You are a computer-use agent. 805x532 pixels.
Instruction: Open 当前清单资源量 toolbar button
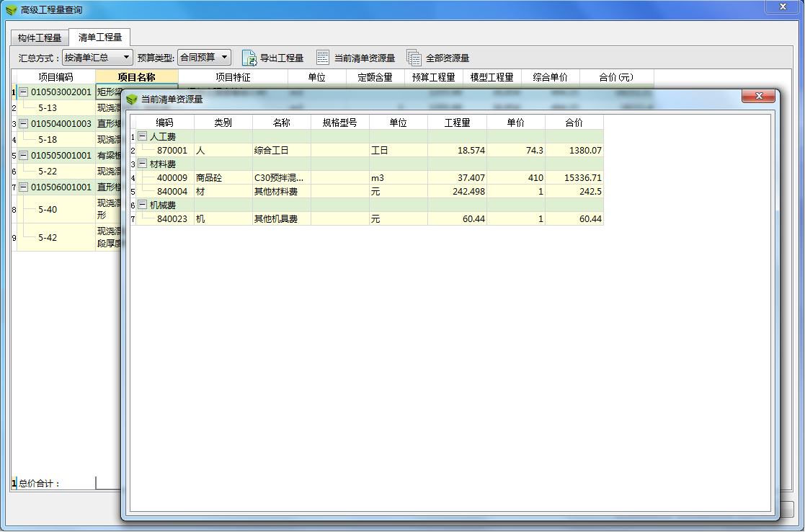pyautogui.click(x=356, y=58)
